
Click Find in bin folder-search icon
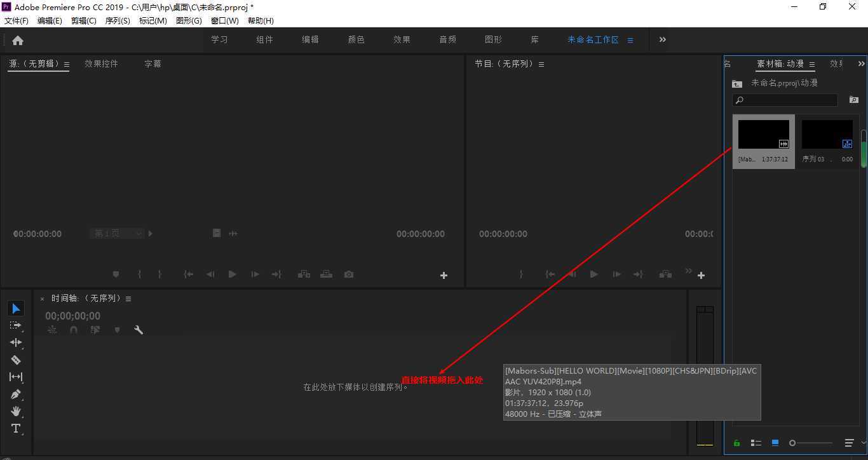tap(853, 100)
